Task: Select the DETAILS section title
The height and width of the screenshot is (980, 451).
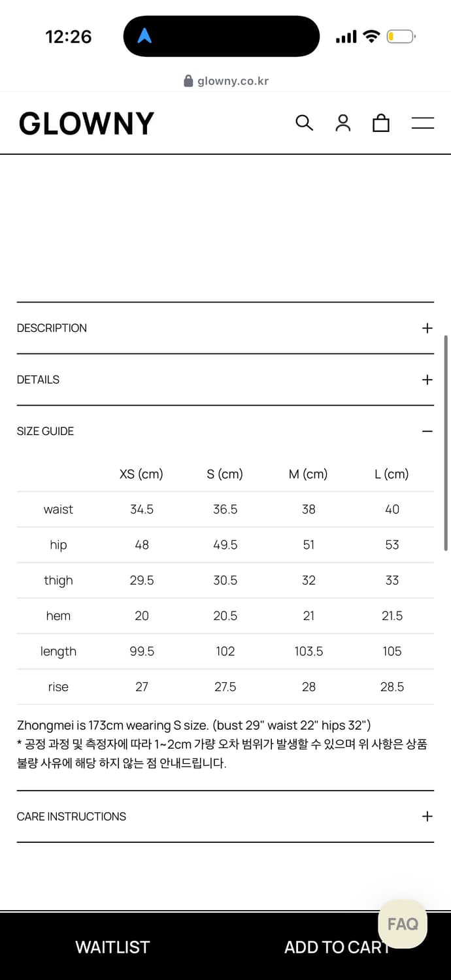Action: [38, 380]
